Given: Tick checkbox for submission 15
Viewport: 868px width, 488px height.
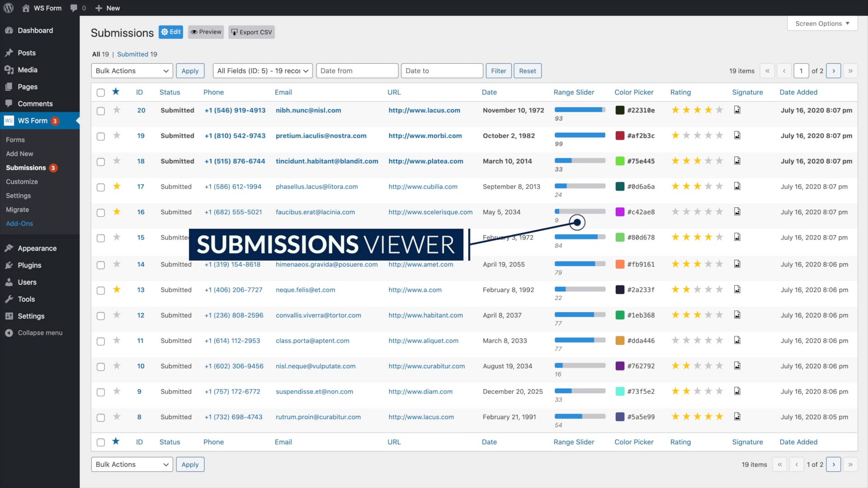Looking at the screenshot, I should click(101, 238).
